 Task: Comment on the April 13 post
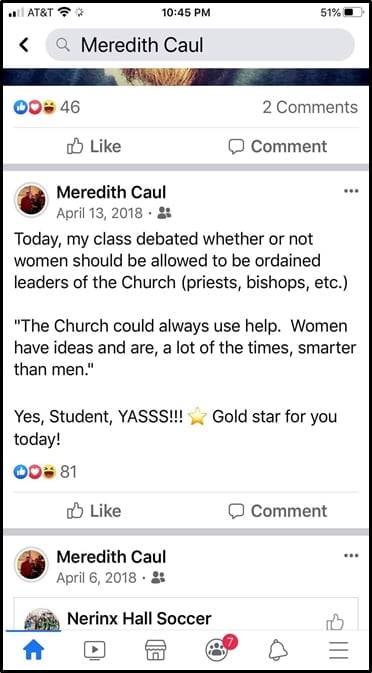coord(278,511)
